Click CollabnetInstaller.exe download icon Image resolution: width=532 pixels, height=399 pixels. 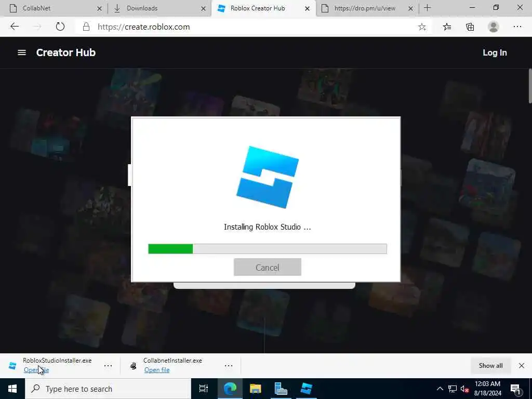point(134,365)
